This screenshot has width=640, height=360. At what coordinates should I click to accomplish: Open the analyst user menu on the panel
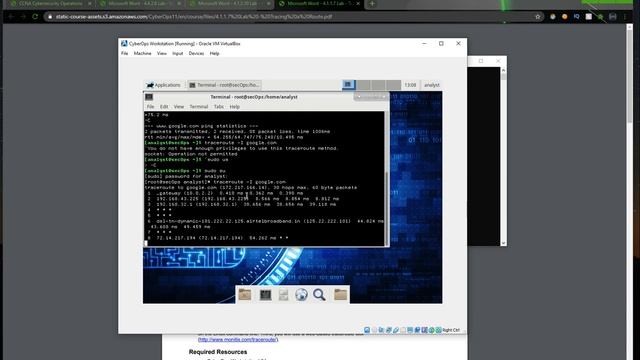pyautogui.click(x=431, y=85)
